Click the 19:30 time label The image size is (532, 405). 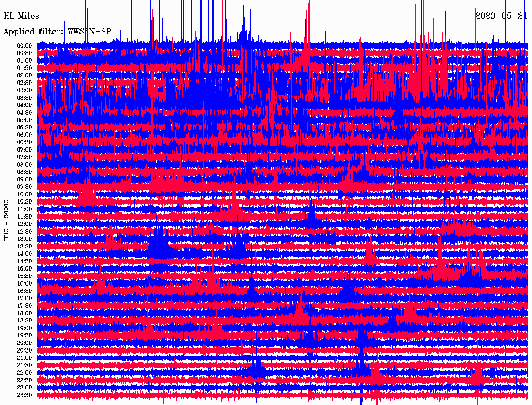tap(24, 335)
